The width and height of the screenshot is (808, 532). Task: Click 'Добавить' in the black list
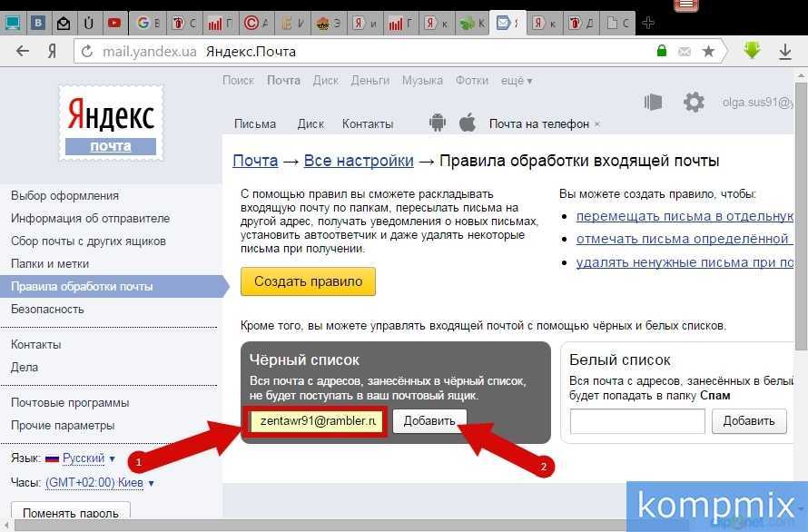[x=429, y=421]
